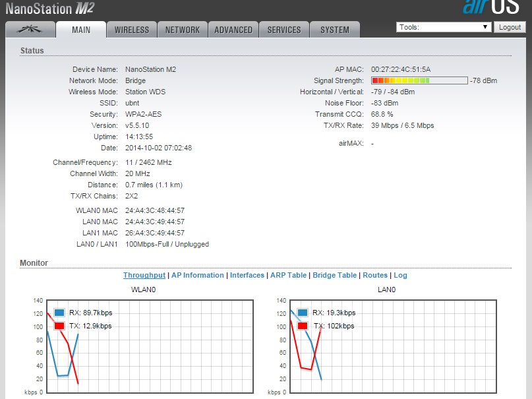Go to the ADVANCED tab
The image size is (532, 399).
click(x=233, y=30)
